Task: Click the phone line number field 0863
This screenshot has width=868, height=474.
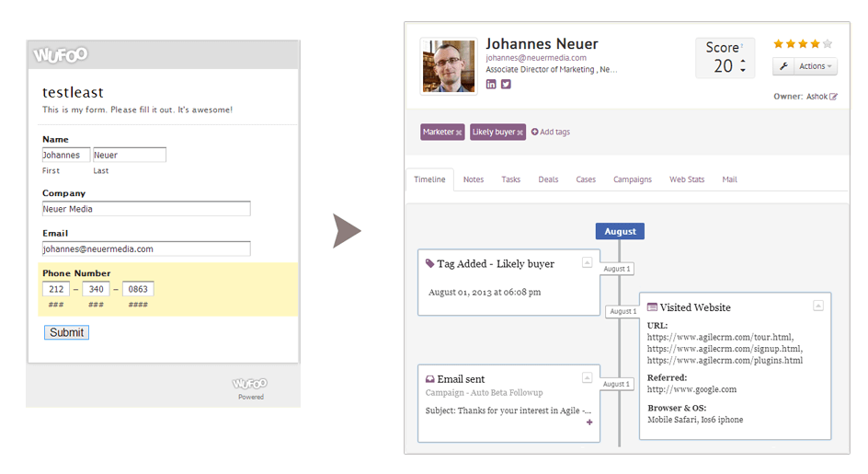Action: (138, 289)
